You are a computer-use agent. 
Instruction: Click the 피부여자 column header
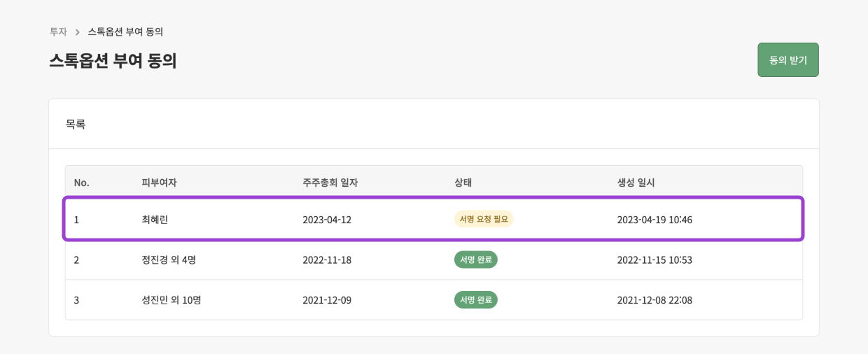pos(159,183)
